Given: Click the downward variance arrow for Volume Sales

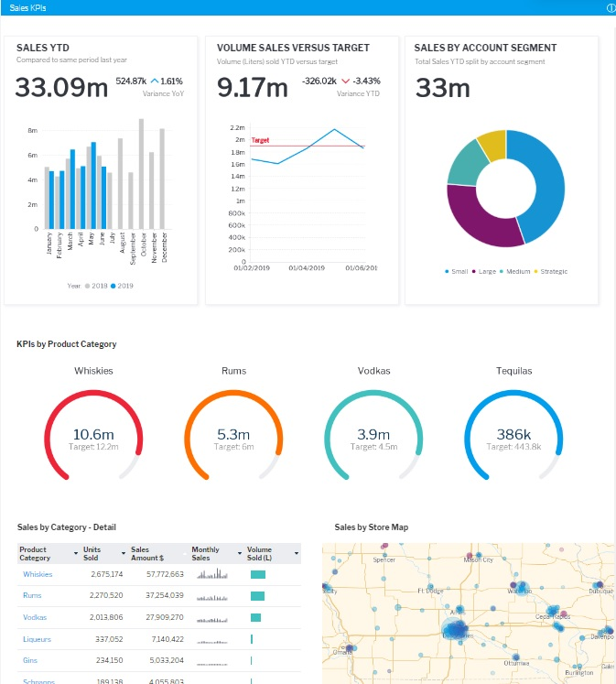Looking at the screenshot, I should coord(346,81).
